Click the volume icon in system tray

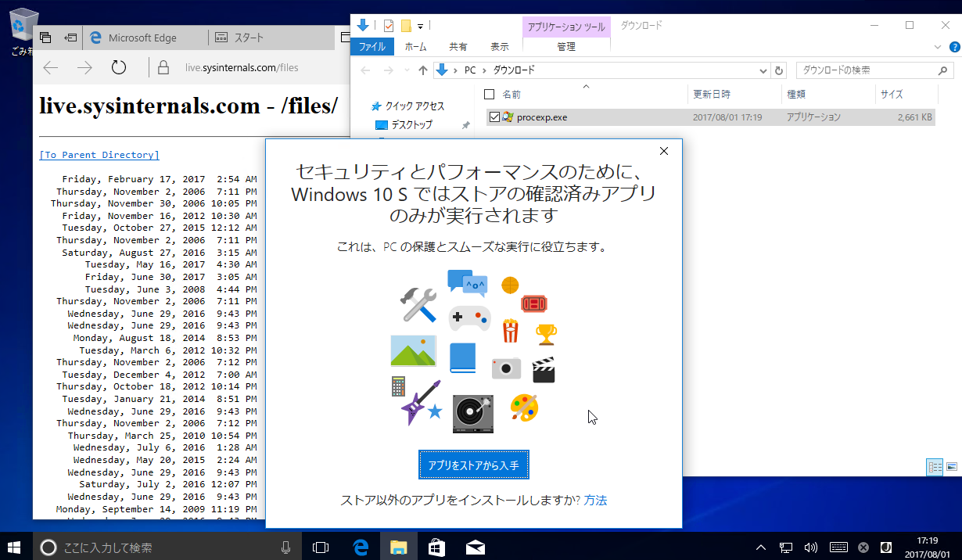811,547
